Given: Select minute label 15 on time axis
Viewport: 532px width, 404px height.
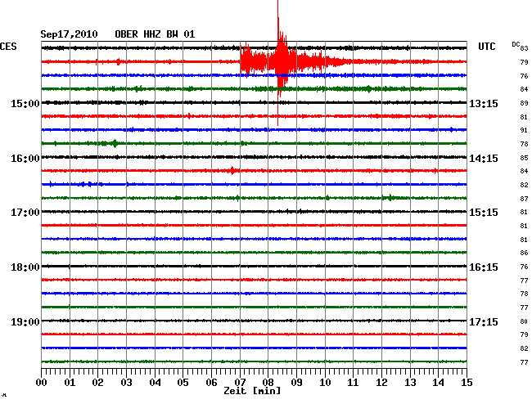Looking at the screenshot, I should [x=467, y=383].
